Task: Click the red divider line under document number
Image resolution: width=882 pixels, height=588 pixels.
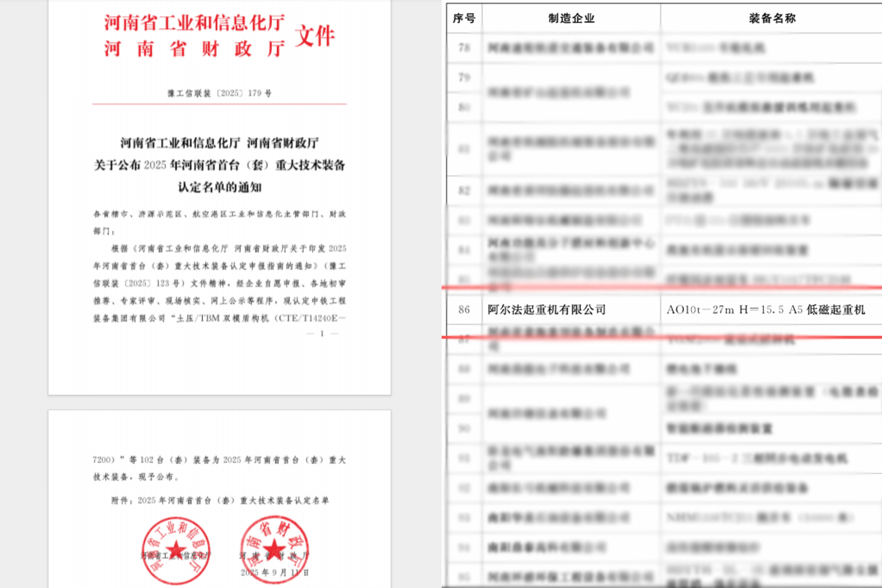Action: point(219,104)
